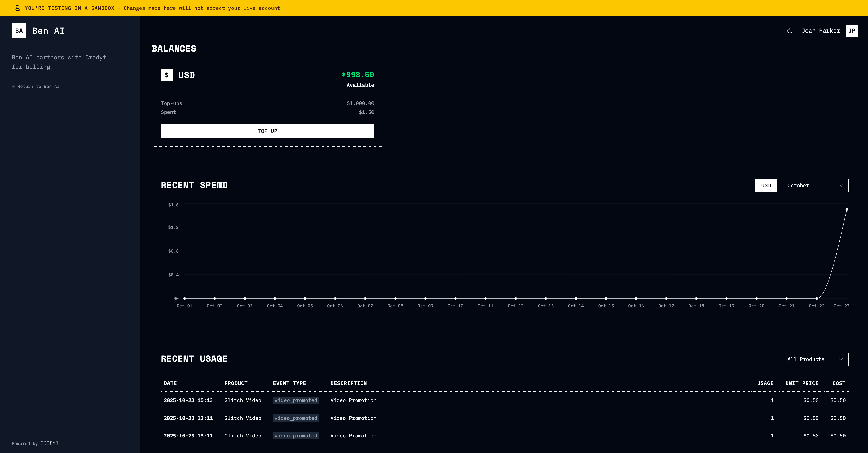Click the chevron on All Products selector
The image size is (868, 453).
841,359
